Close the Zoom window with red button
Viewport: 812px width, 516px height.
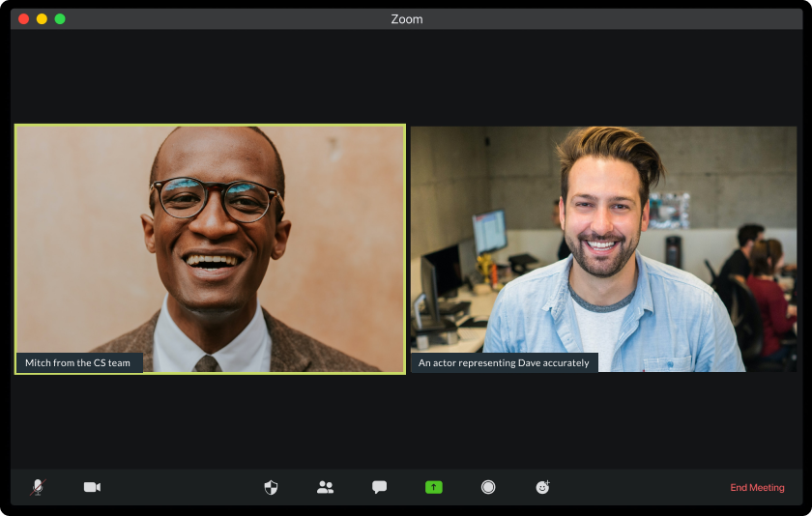[x=24, y=19]
